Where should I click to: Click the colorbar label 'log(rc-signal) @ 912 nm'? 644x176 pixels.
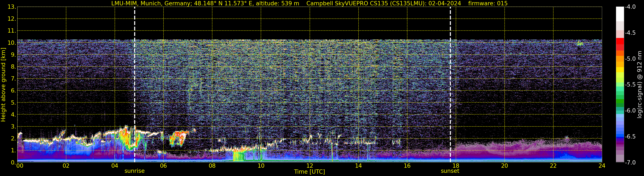pos(640,85)
